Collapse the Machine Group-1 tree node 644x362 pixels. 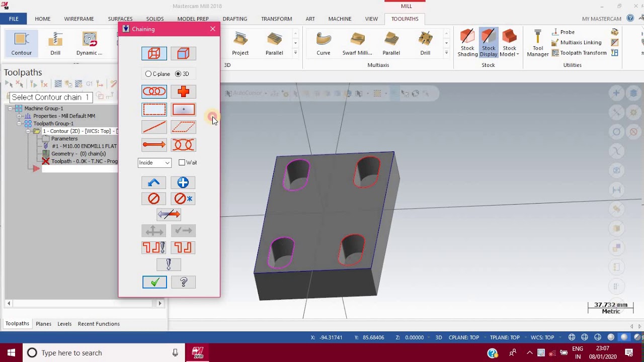pyautogui.click(x=10, y=109)
